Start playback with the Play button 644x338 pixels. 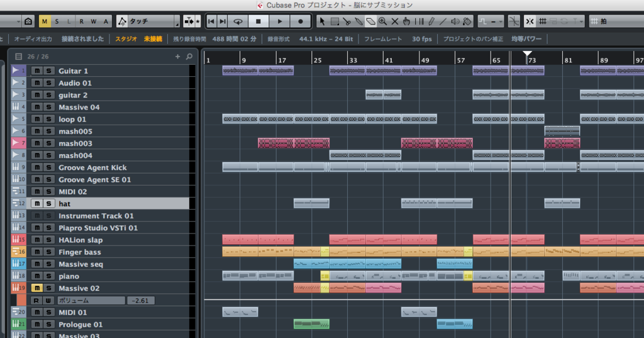[280, 21]
